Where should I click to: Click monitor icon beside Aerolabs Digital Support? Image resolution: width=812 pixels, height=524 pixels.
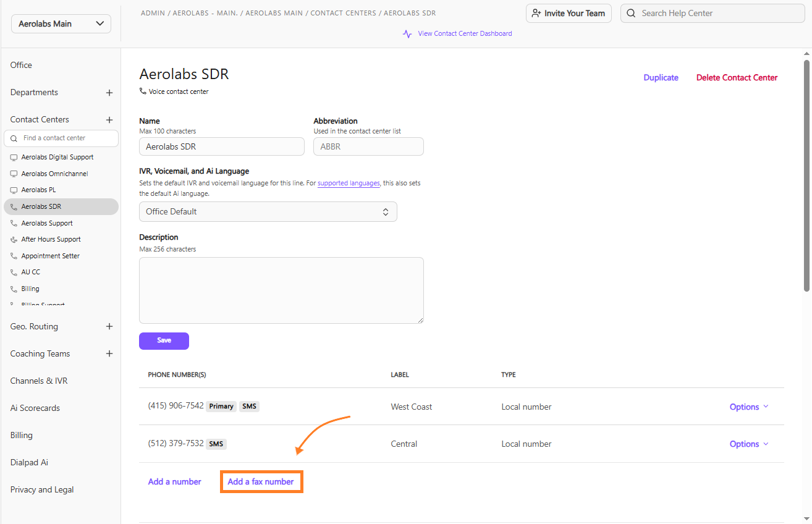(14, 158)
